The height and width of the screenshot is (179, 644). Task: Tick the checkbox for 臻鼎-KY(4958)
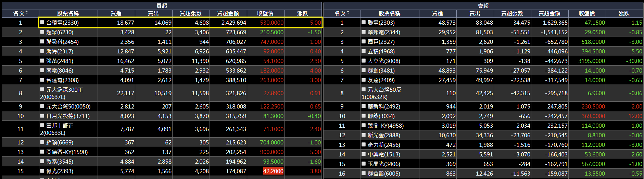(364, 125)
